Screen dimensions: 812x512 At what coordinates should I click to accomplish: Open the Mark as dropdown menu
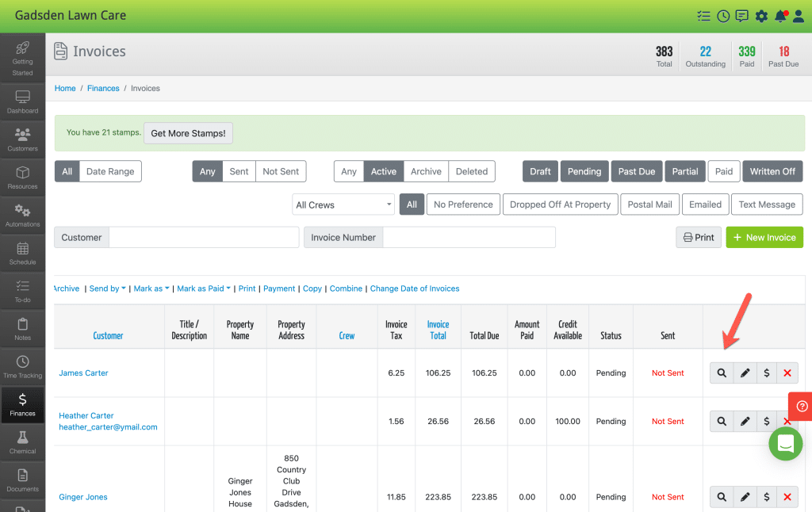click(x=151, y=288)
